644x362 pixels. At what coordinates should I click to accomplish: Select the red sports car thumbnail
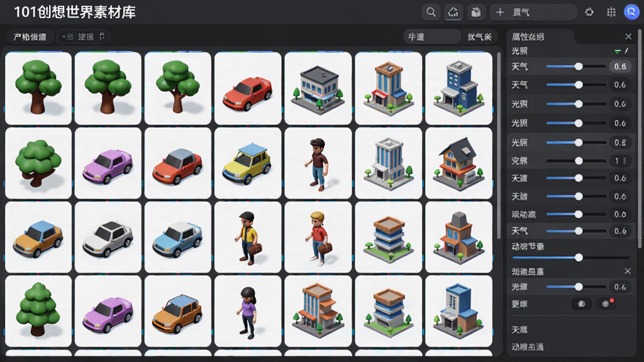(x=248, y=88)
